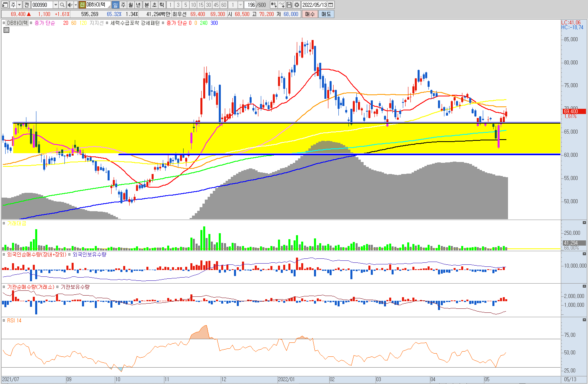The image size is (588, 384).
Task: Click the LC:41.06 value at top right
Action: pos(571,23)
